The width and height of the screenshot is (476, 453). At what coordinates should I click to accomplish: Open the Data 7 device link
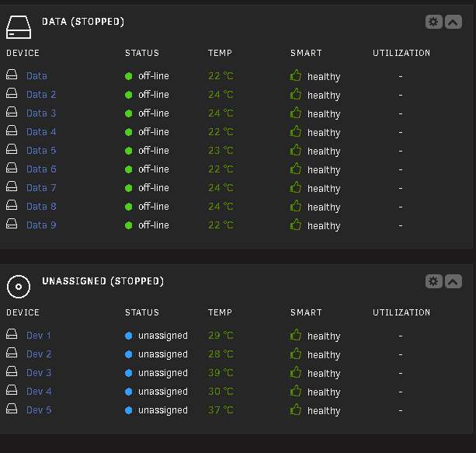pyautogui.click(x=41, y=188)
